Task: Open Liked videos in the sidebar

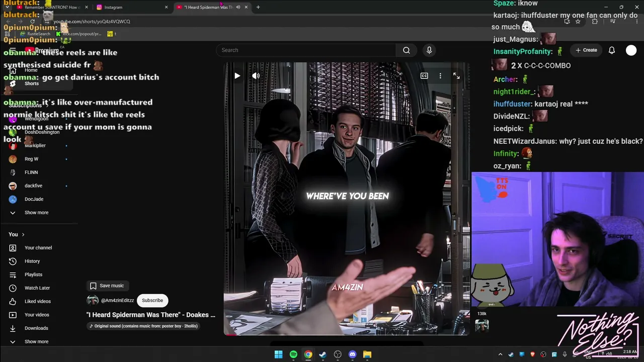Action: coord(39,302)
